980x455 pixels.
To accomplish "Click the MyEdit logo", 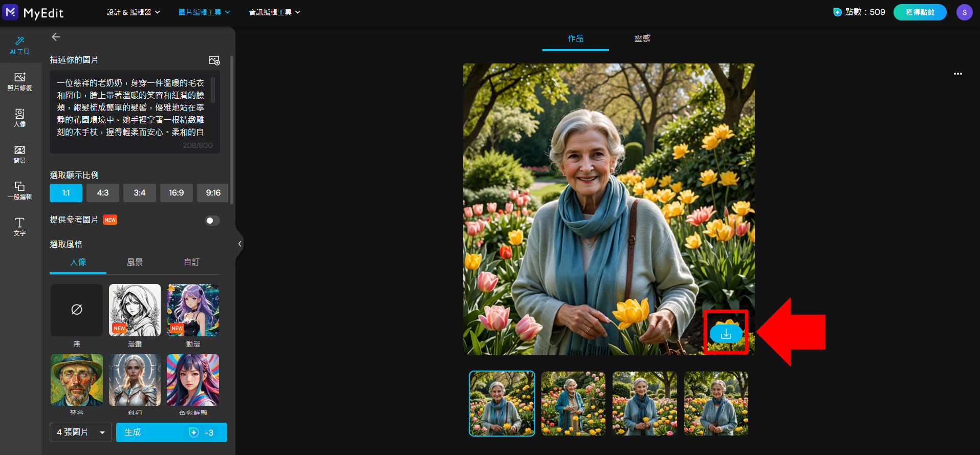I will (x=33, y=12).
